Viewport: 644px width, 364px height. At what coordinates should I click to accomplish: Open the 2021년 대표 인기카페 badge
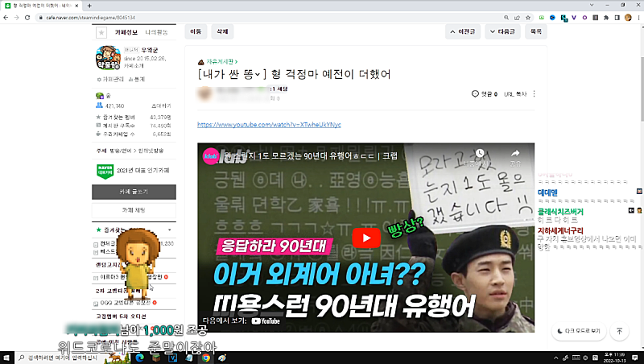tap(133, 171)
